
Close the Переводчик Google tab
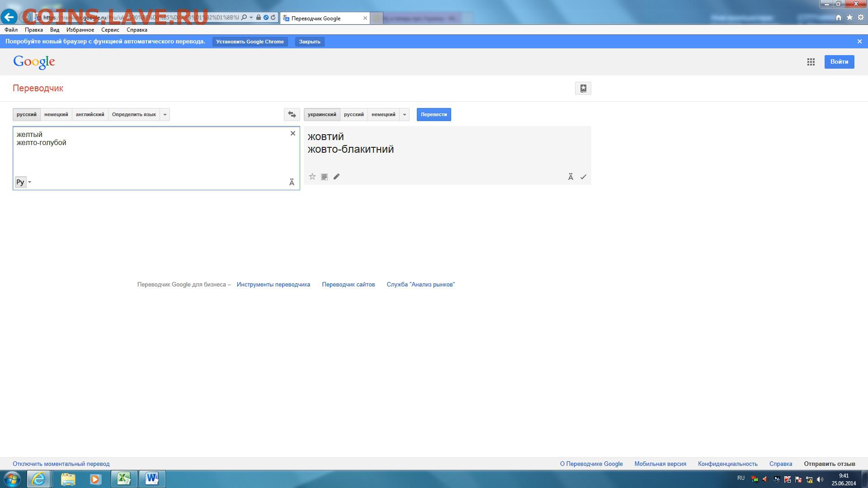[365, 18]
